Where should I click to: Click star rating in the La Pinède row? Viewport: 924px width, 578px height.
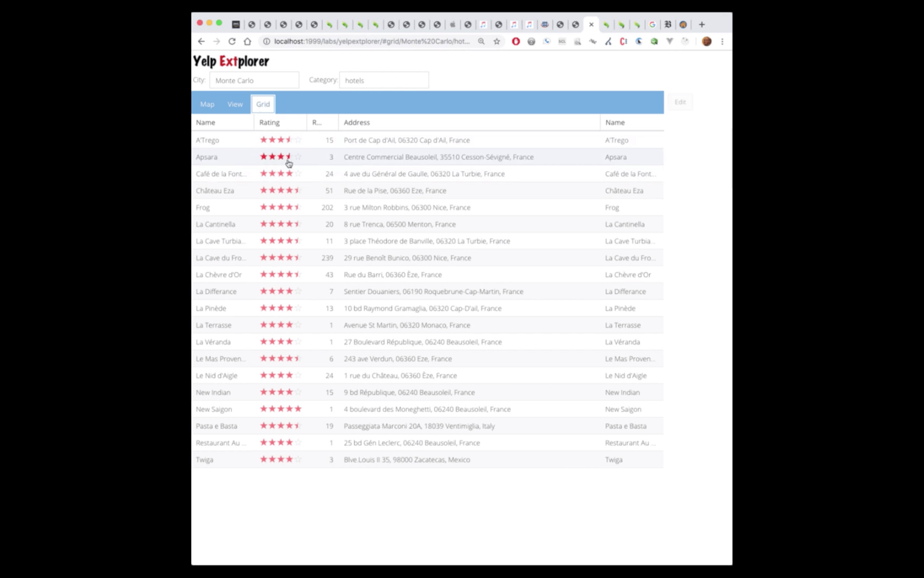coord(281,308)
